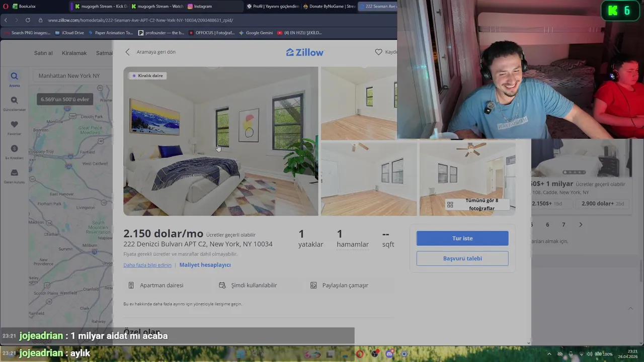Click the Apartman dairesi building icon
Image resolution: width=644 pixels, height=362 pixels.
click(131, 285)
